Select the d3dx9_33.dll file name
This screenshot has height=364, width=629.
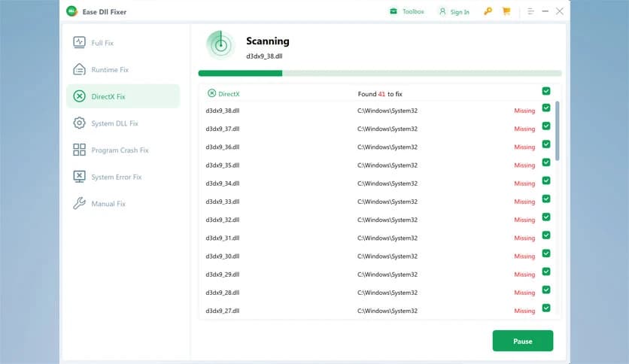[223, 202]
